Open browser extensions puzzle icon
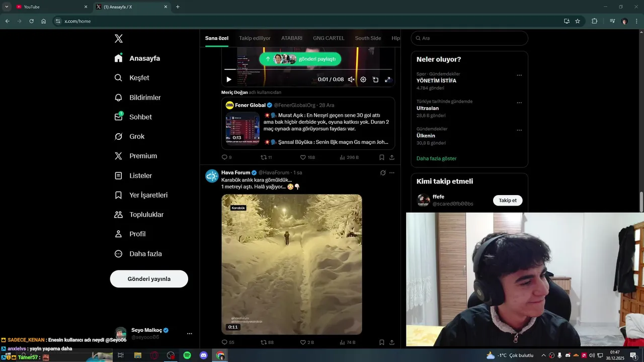This screenshot has width=644, height=362. (594, 21)
